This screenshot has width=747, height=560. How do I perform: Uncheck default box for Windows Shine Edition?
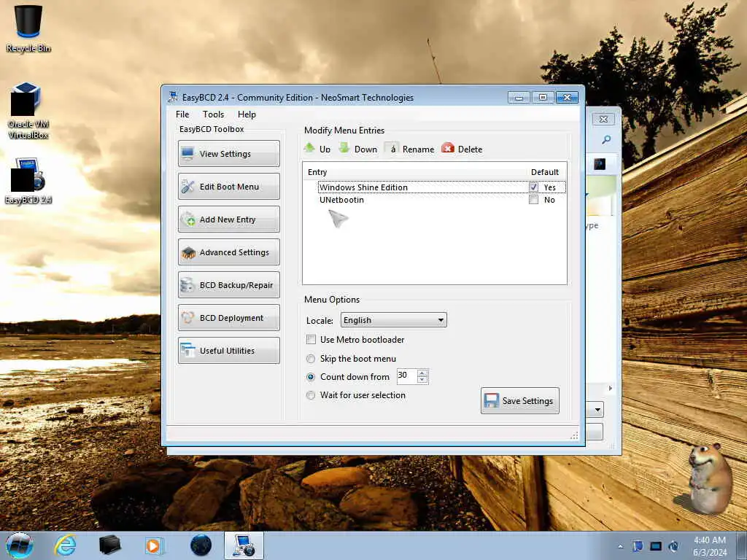pyautogui.click(x=533, y=187)
